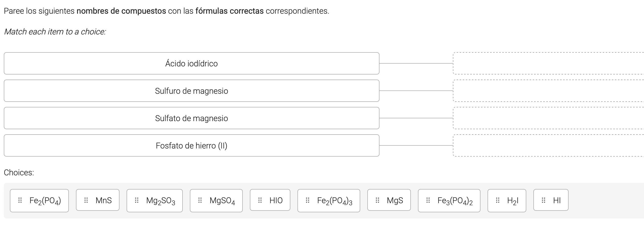
Task: Select the Fe2(PO4)3 choice chip
Action: pyautogui.click(x=329, y=200)
